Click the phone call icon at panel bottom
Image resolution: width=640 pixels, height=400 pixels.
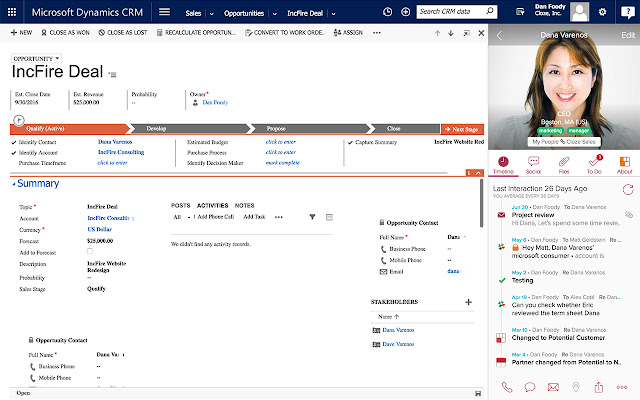pyautogui.click(x=506, y=387)
